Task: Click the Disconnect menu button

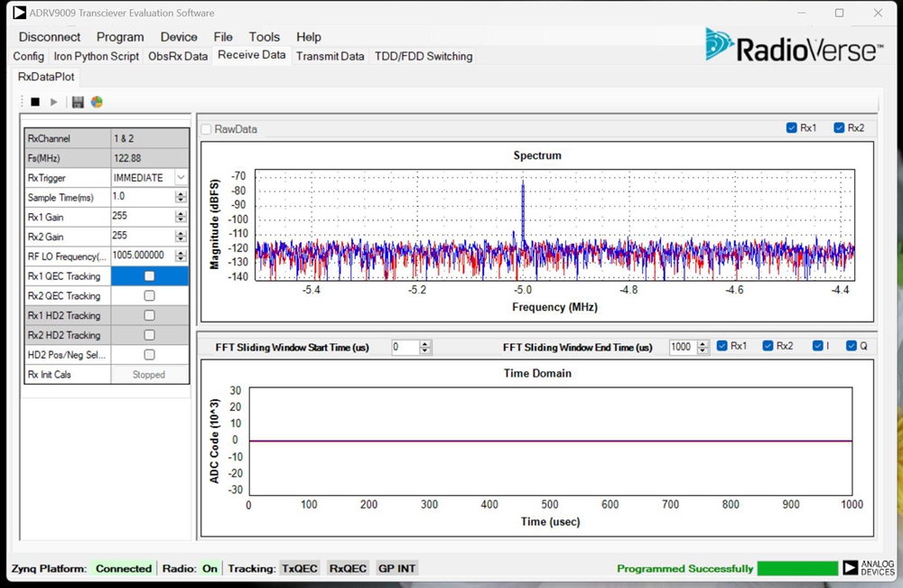Action: (50, 37)
